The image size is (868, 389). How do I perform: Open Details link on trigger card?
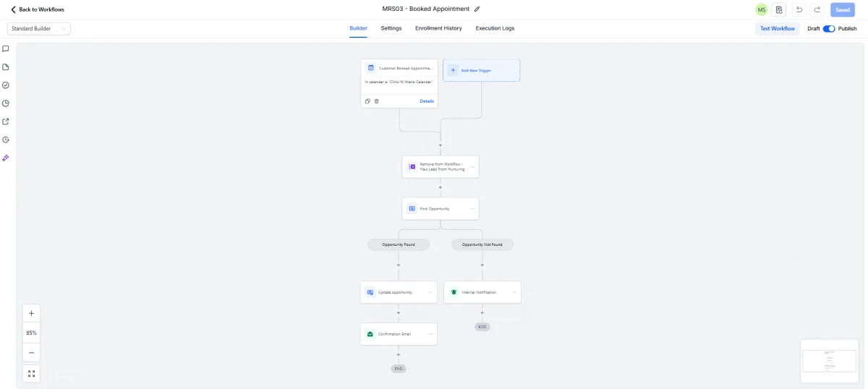click(x=427, y=101)
